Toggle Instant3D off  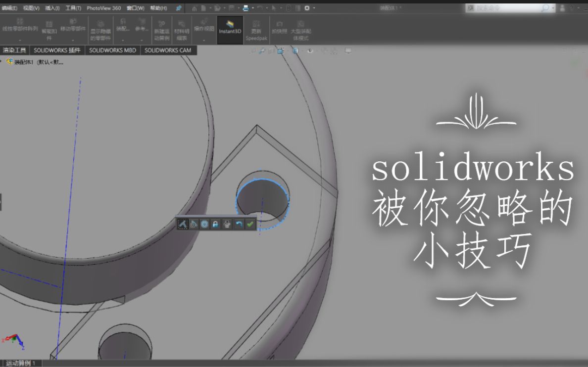point(230,29)
